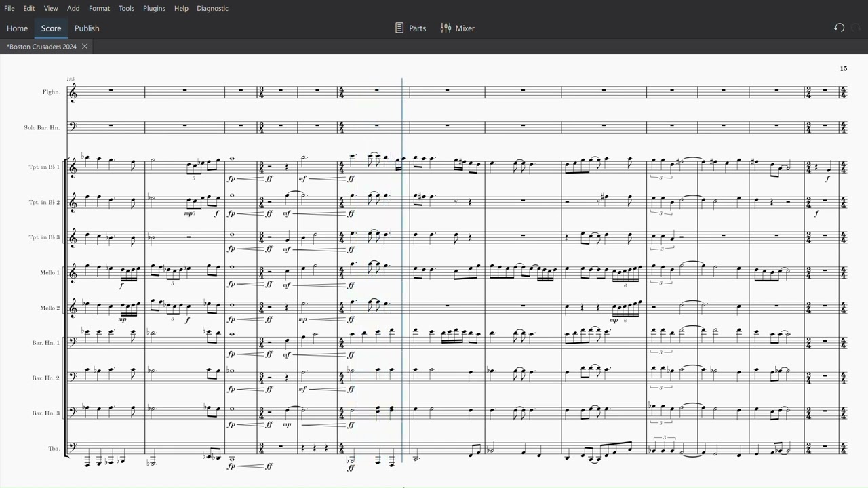868x488 pixels.
Task: Select the Solo Bar. Hn. staff label
Action: [42, 127]
